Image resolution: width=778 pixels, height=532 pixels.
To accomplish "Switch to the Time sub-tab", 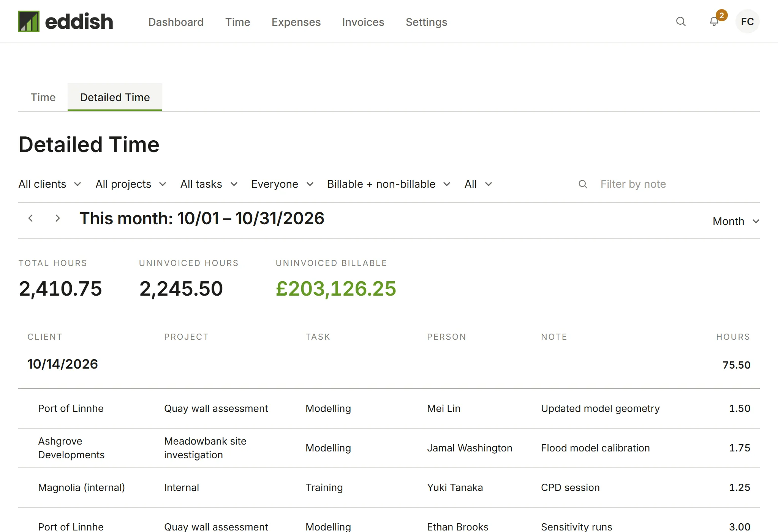I will (x=43, y=97).
